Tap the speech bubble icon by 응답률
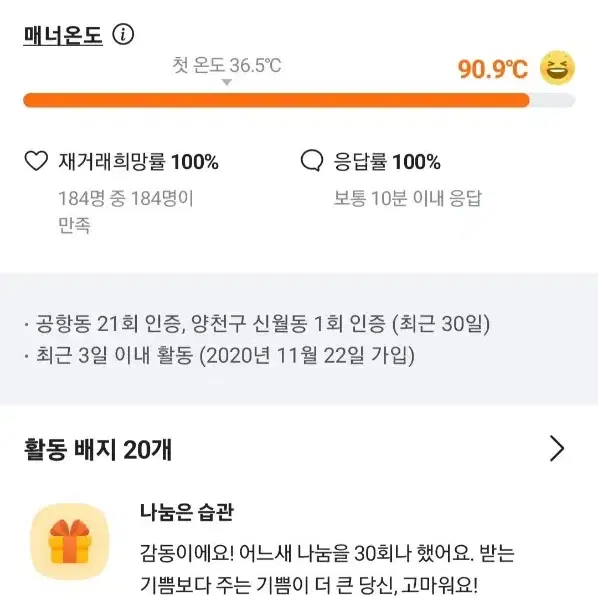Image resolution: width=598 pixels, height=598 pixels. point(312,161)
